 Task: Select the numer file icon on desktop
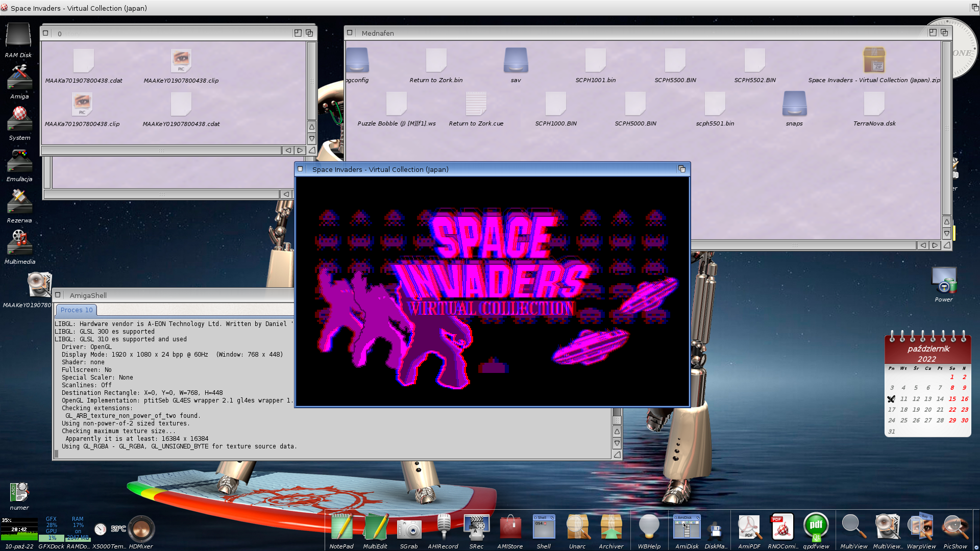tap(19, 493)
